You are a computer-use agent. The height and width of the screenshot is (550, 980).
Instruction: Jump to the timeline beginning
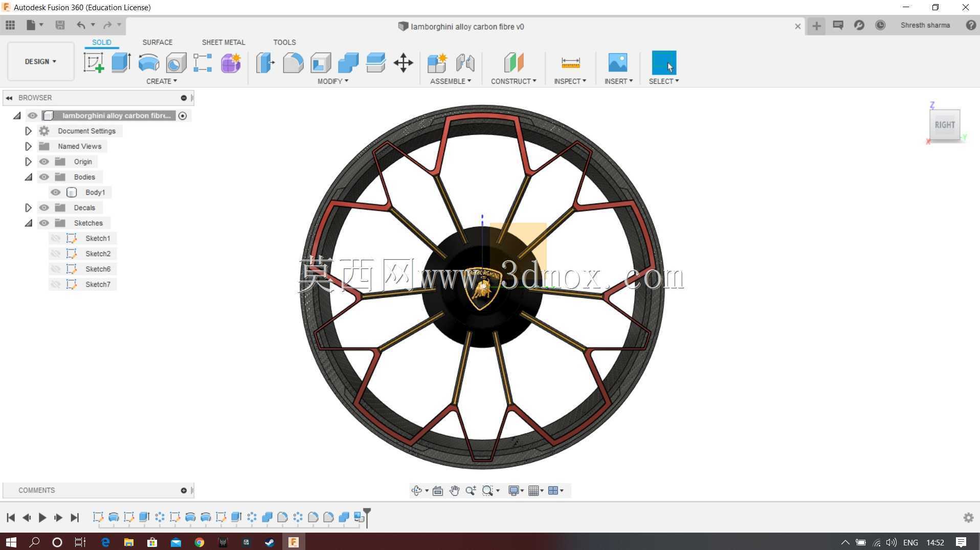pyautogui.click(x=11, y=518)
